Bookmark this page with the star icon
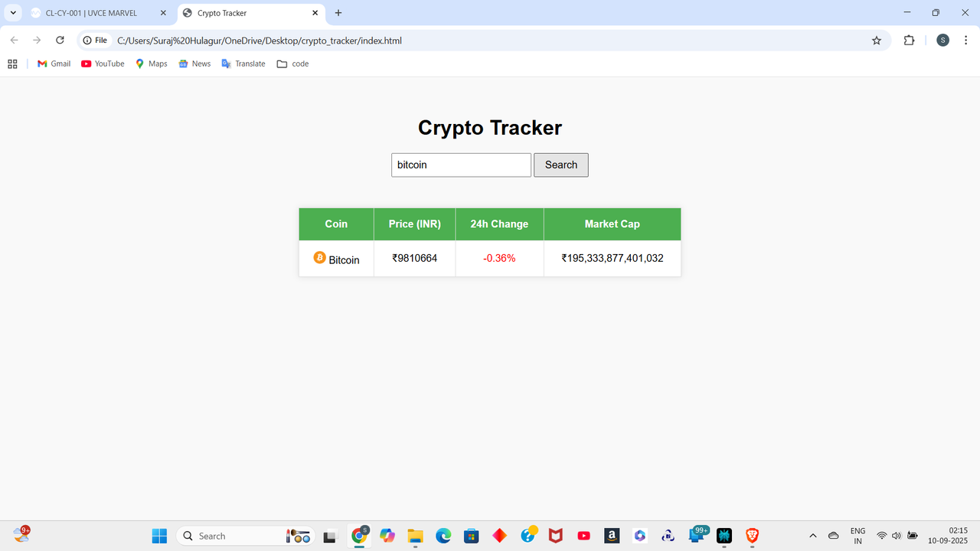 [877, 41]
